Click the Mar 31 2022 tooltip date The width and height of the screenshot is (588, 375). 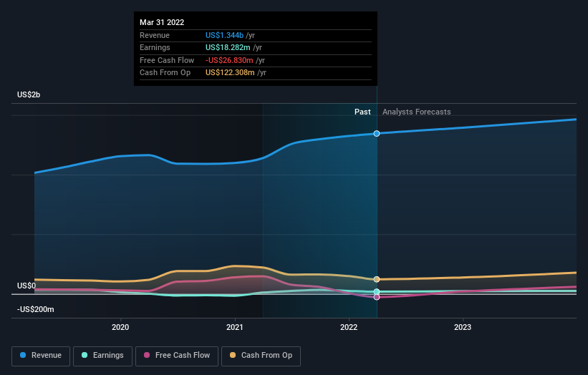(x=162, y=22)
